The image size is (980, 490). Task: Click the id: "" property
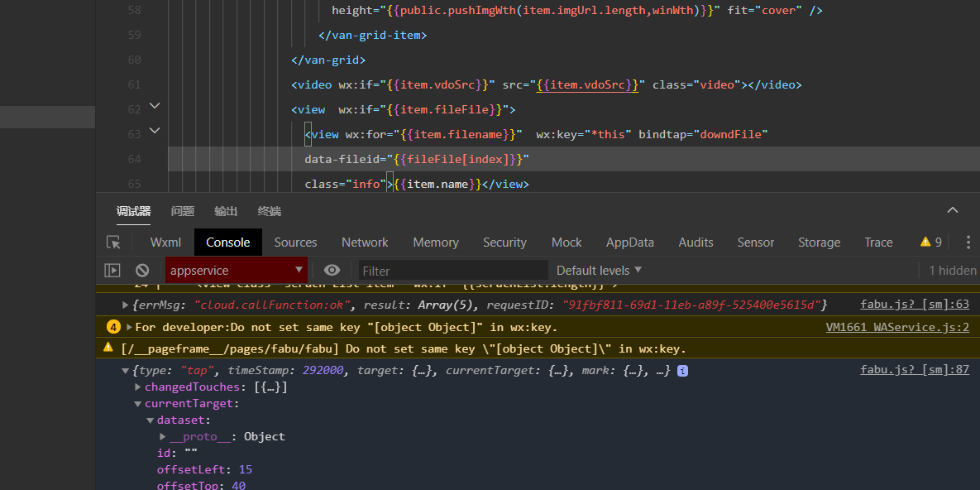point(178,453)
